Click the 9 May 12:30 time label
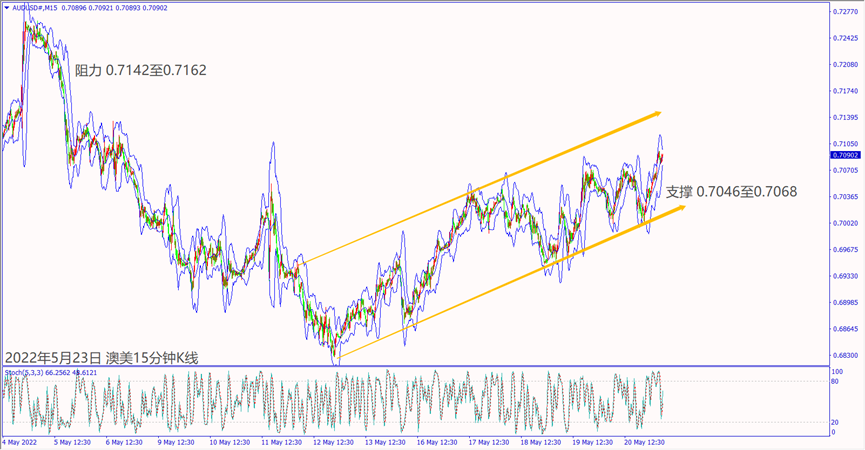865x450 pixels. (x=176, y=441)
